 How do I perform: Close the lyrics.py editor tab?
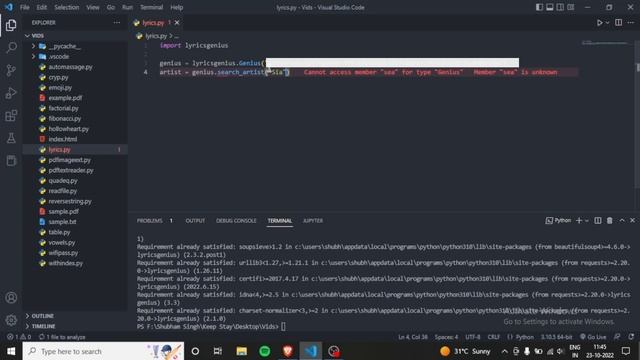[x=177, y=22]
